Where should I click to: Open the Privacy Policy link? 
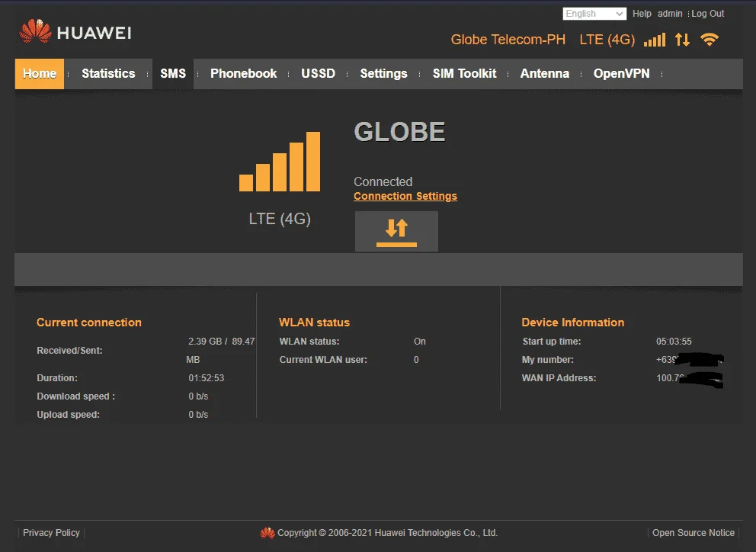click(51, 533)
